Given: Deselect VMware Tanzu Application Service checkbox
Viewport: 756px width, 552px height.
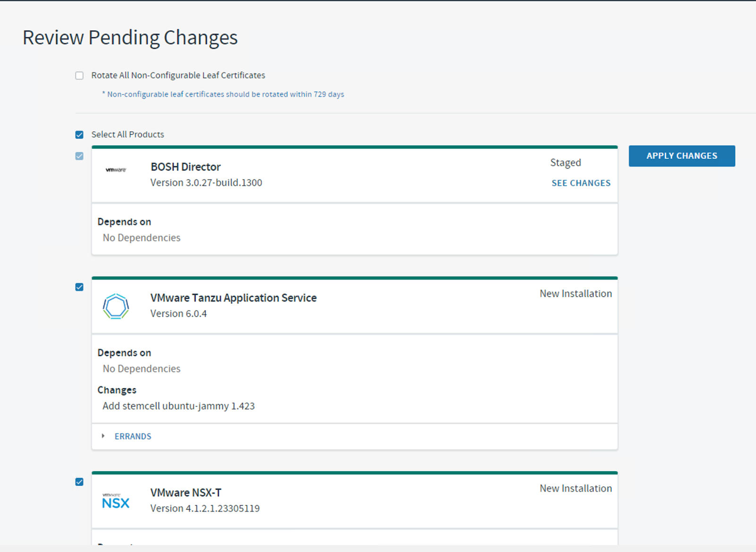Looking at the screenshot, I should pyautogui.click(x=79, y=287).
